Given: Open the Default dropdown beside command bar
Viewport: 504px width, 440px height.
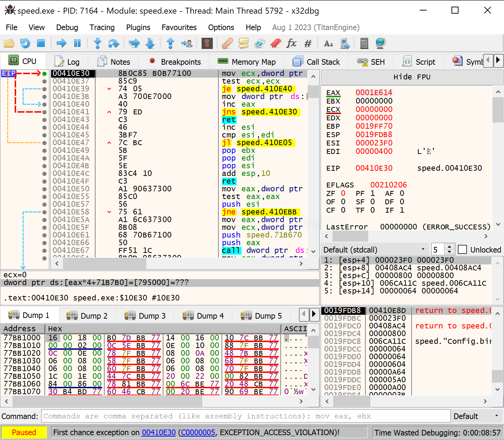Looking at the screenshot, I should tap(476, 416).
